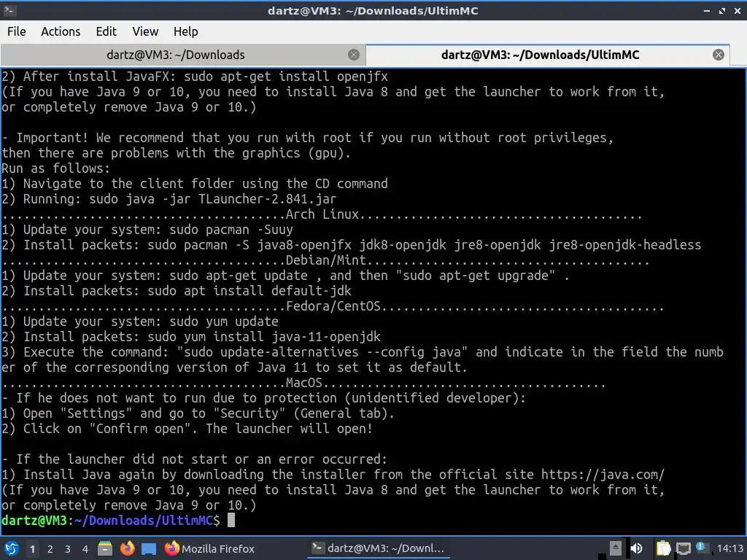The width and height of the screenshot is (747, 560).
Task: Click the https://java.com/ URL text
Action: pos(603,475)
